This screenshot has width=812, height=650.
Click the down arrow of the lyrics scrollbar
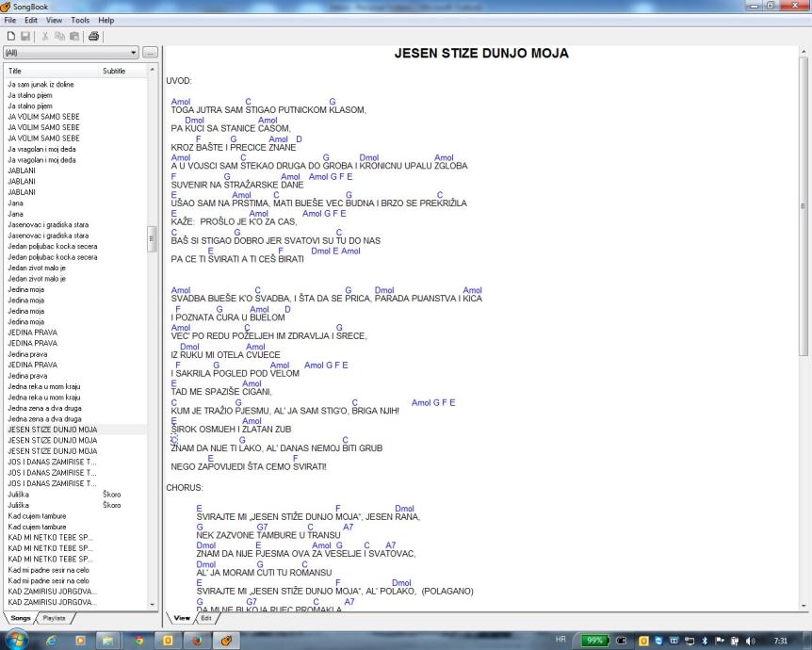(x=804, y=605)
